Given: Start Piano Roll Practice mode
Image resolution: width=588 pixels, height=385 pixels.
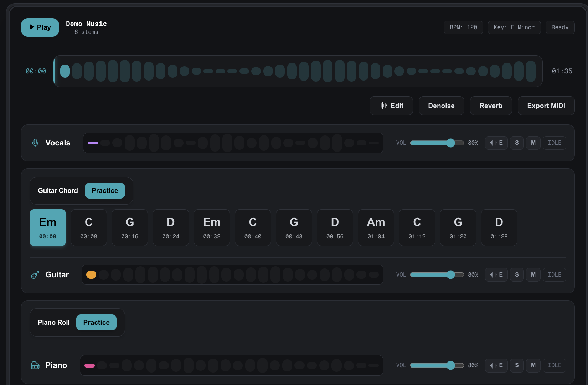Looking at the screenshot, I should click(x=96, y=323).
